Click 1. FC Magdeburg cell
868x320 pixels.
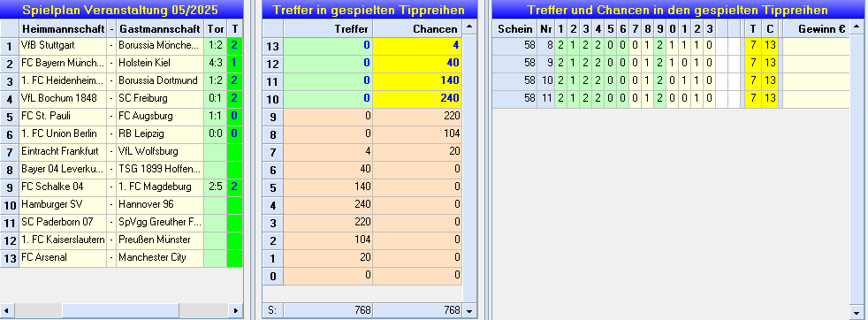[160, 187]
